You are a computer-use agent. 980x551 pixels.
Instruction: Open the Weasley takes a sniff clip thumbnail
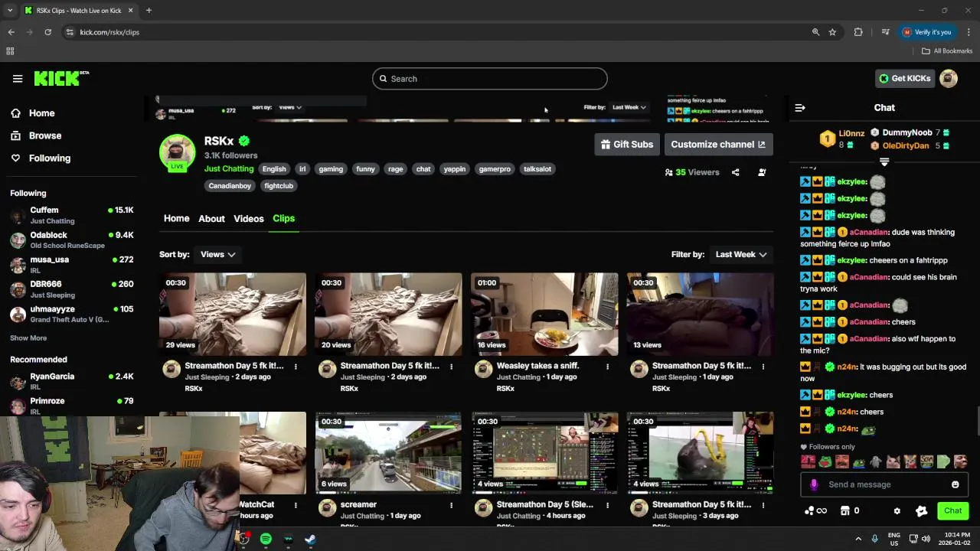(544, 314)
